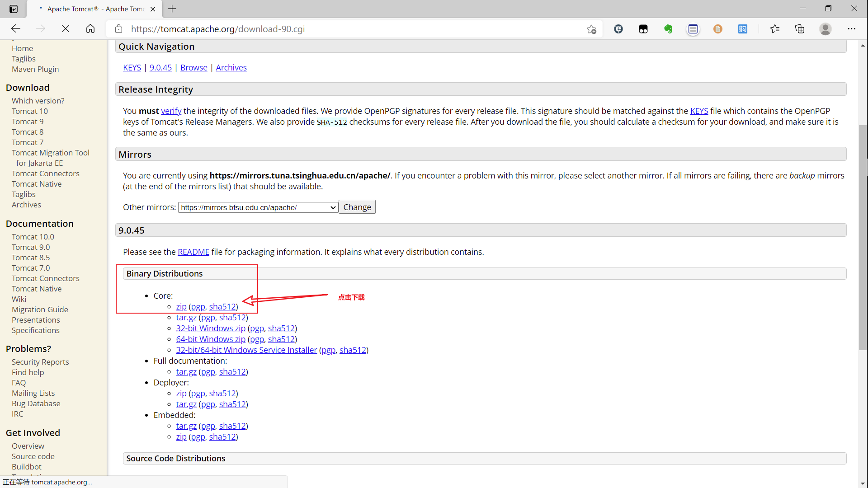Open the green Evernote elephant extension

[668, 29]
